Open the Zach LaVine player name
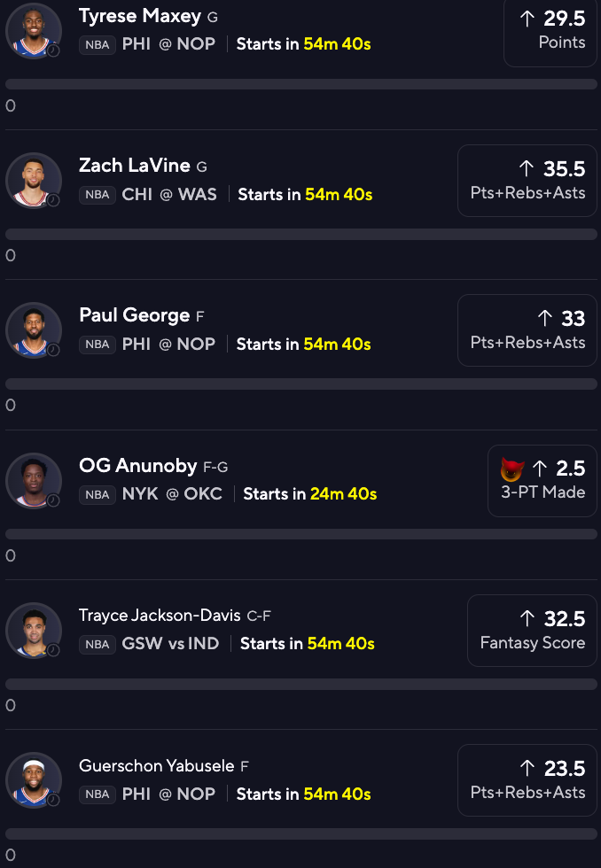The width and height of the screenshot is (601, 868). coord(135,166)
